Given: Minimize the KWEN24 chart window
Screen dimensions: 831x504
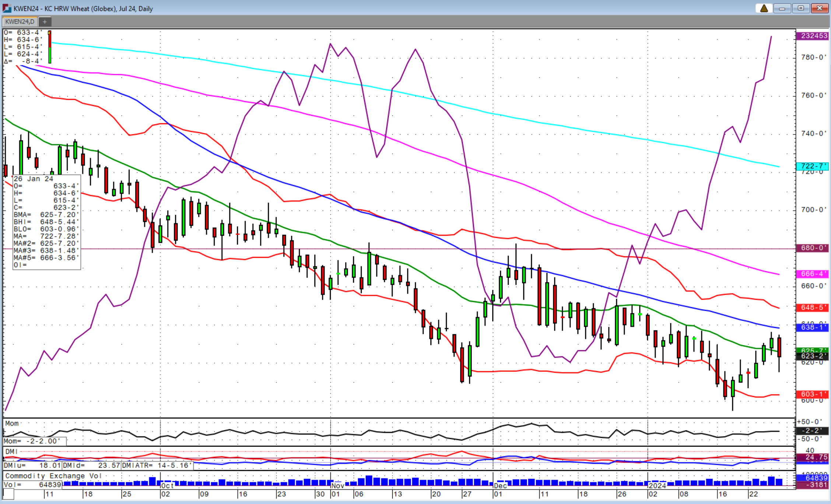Looking at the screenshot, I should click(x=782, y=8).
